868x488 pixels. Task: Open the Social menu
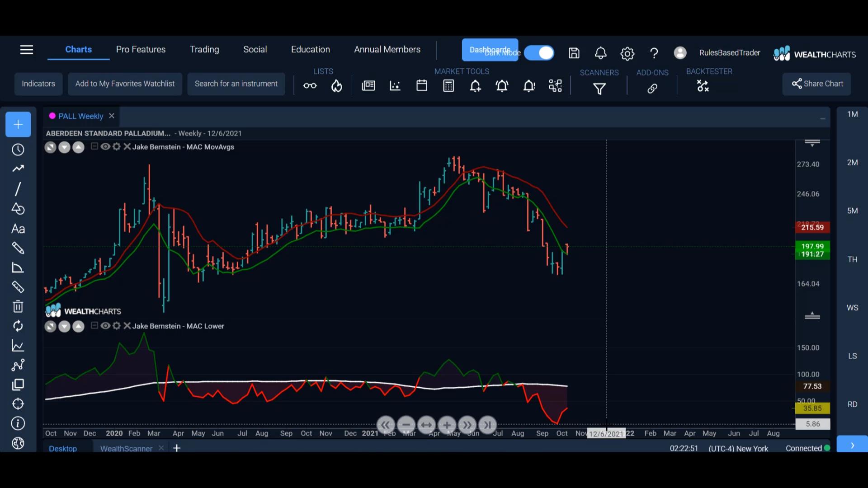[x=255, y=49]
